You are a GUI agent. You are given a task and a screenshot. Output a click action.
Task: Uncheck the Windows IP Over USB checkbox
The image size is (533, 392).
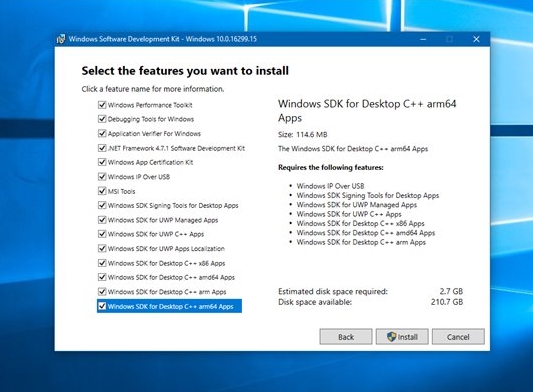(x=102, y=176)
